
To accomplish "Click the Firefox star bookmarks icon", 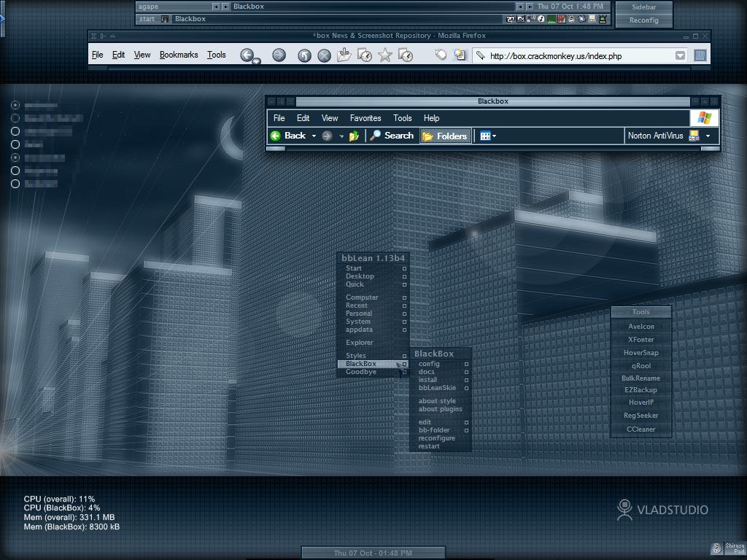I will (385, 55).
